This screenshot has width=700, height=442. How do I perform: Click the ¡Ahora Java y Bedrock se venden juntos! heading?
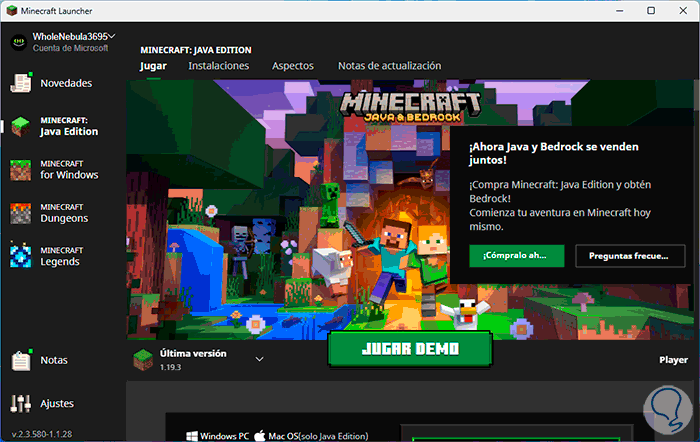(x=554, y=153)
